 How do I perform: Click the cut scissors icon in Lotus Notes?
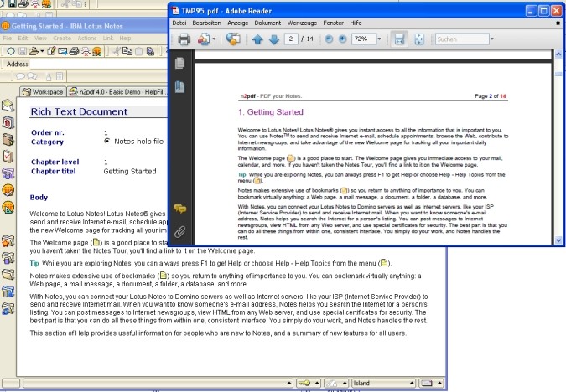click(x=116, y=51)
